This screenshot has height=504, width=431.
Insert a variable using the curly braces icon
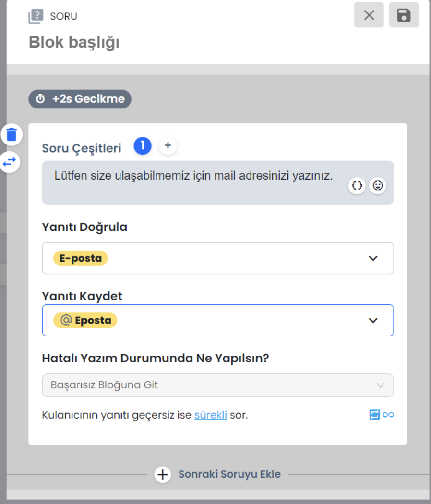[x=357, y=185]
